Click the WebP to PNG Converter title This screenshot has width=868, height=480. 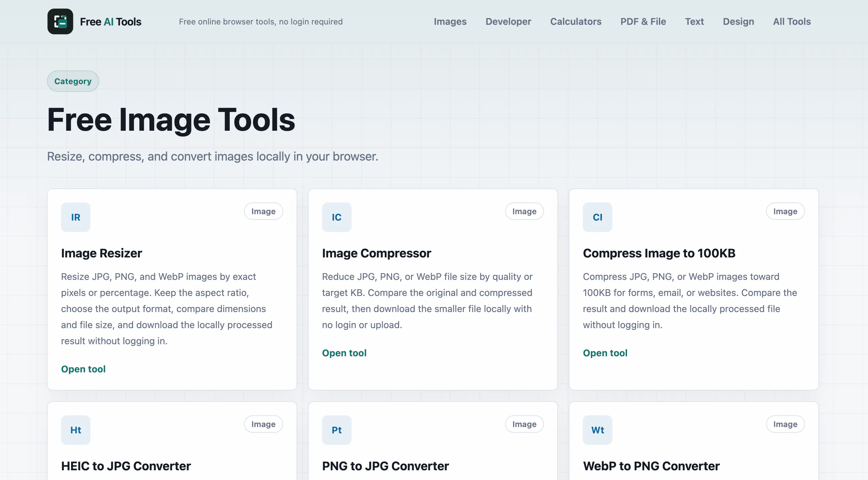coord(652,466)
